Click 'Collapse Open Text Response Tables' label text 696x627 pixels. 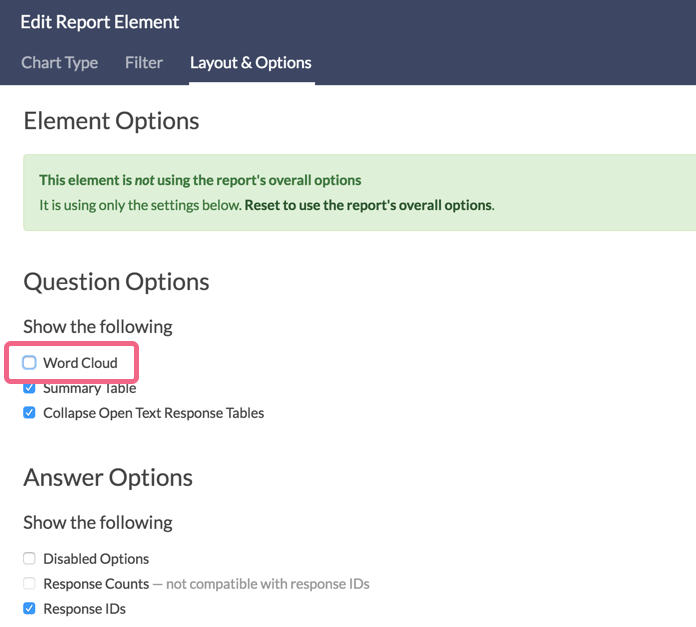153,412
